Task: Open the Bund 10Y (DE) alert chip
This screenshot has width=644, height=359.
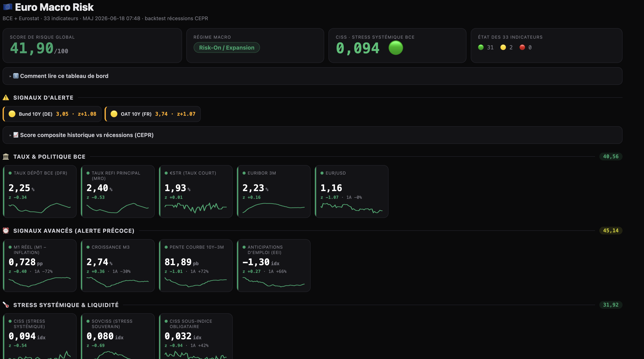Action: 52,114
